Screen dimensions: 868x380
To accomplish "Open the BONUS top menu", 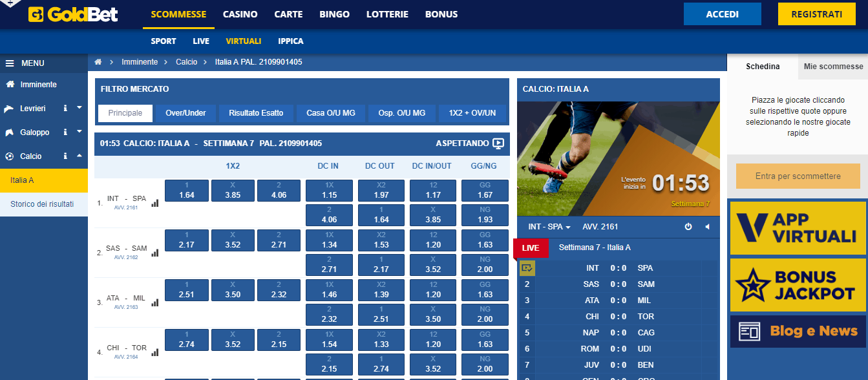I will 441,14.
